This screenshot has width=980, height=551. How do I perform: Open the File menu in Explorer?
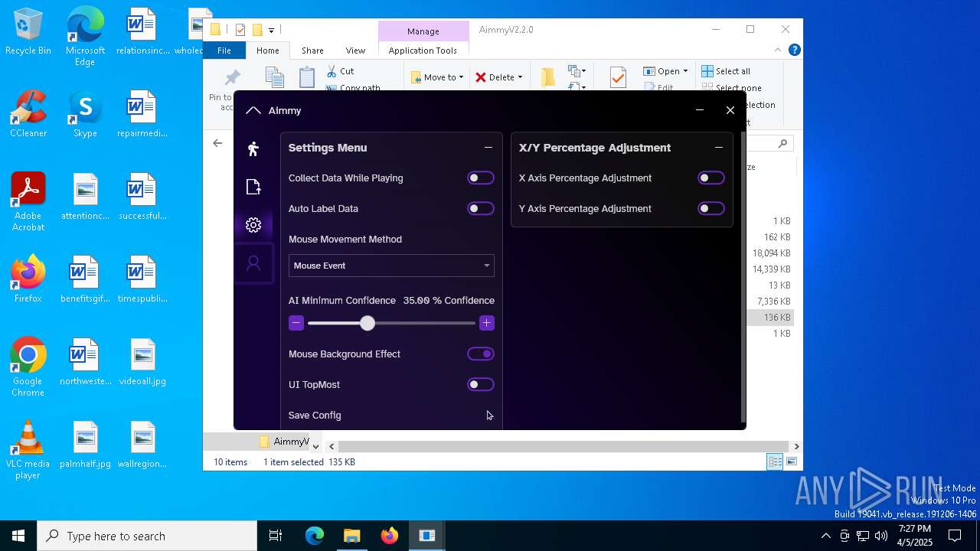coord(224,51)
